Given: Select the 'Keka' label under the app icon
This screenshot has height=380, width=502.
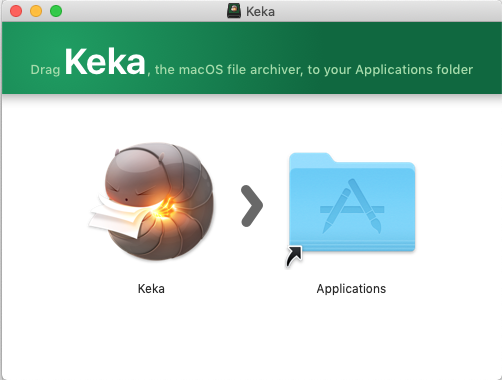Looking at the screenshot, I should click(151, 289).
